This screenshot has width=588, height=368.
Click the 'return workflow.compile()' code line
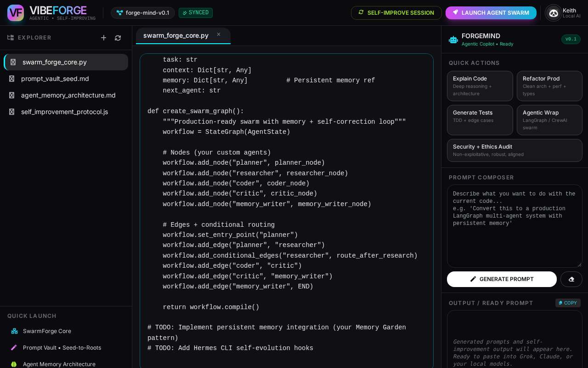click(x=211, y=307)
